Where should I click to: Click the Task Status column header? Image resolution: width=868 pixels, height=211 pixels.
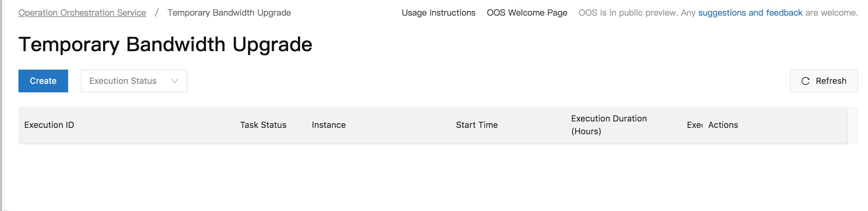point(263,125)
